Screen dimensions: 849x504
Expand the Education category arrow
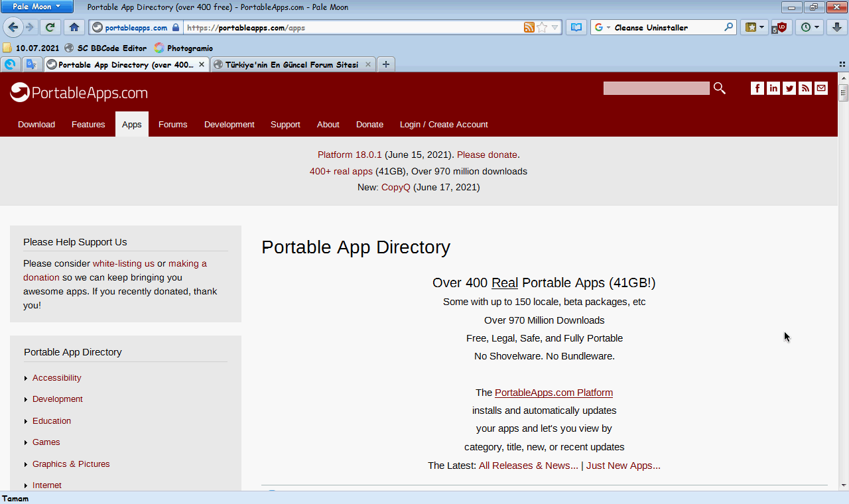coord(26,421)
